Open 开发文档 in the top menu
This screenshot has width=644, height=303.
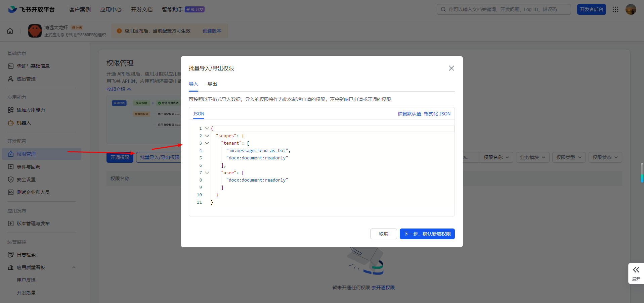click(x=141, y=9)
